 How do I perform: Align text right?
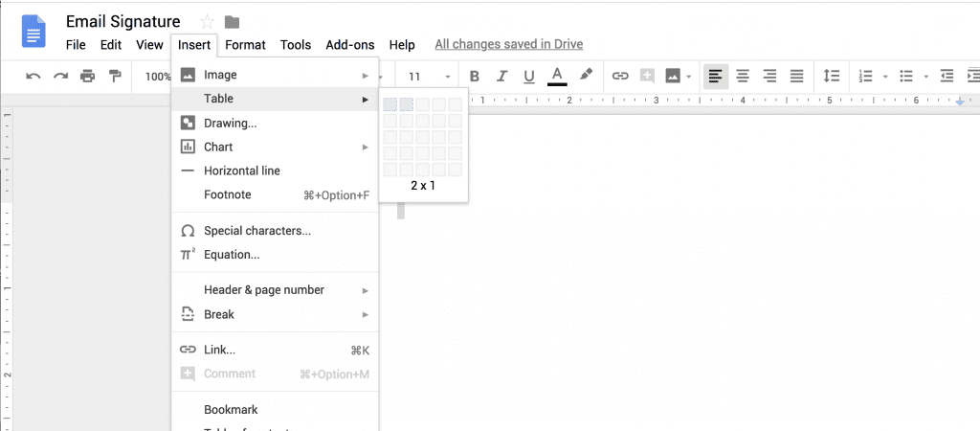(x=770, y=77)
